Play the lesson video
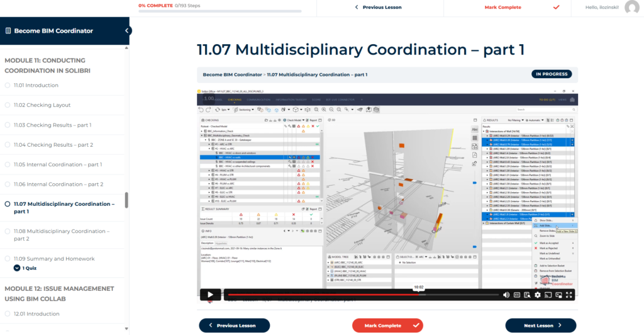The width and height of the screenshot is (644, 335). (x=210, y=295)
